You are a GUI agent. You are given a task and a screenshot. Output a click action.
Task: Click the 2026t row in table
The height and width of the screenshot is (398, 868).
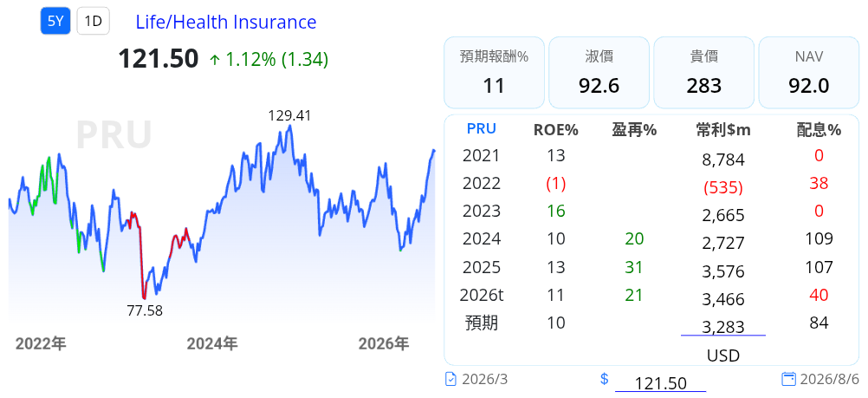[651, 296]
